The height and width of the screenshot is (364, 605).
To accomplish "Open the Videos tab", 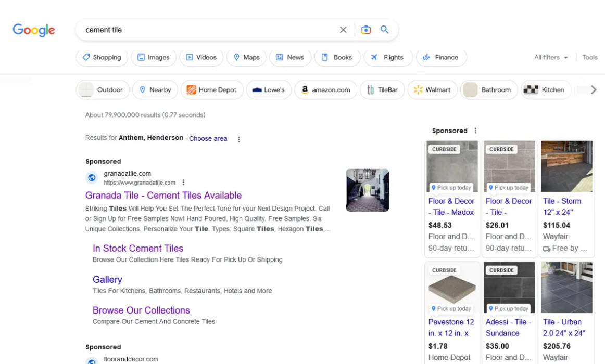I will coord(201,57).
